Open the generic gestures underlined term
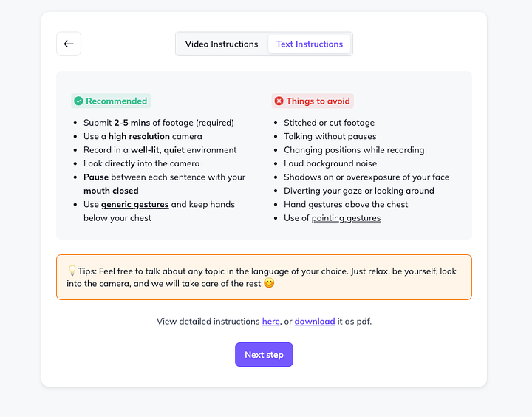The image size is (532, 417). click(135, 204)
